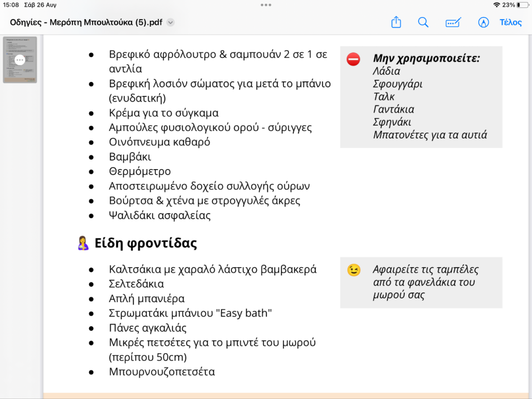Viewport: 532px width, 399px height.
Task: Click the Μην χρησιμοποιείτε: warning title
Action: point(426,59)
